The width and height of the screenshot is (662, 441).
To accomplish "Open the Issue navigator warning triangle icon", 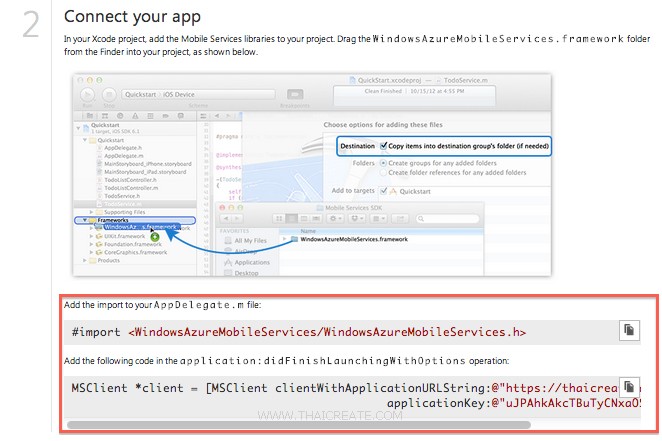I will [135, 116].
